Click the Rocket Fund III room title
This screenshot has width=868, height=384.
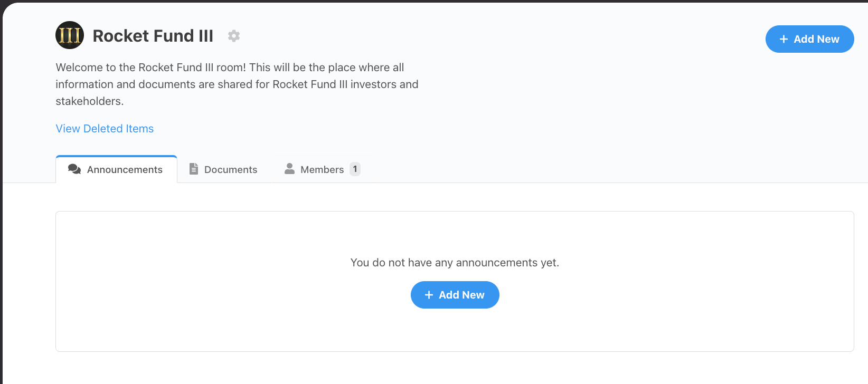pyautogui.click(x=153, y=36)
